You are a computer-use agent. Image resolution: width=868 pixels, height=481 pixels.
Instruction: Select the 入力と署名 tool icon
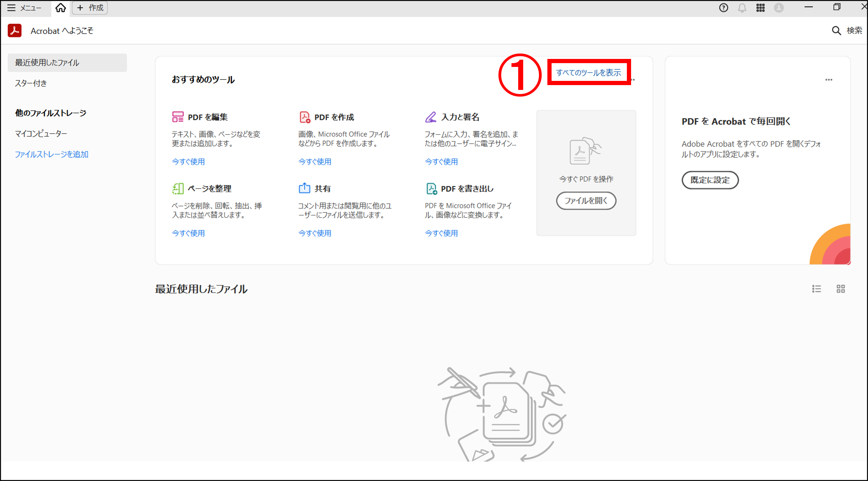click(x=431, y=117)
